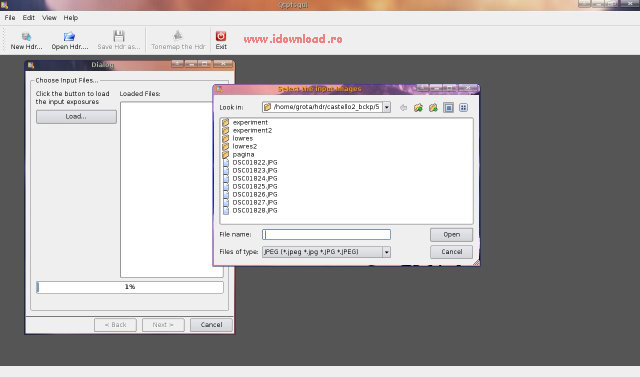The image size is (640, 377).
Task: Go up one folder level in file dialog
Action: tap(418, 107)
